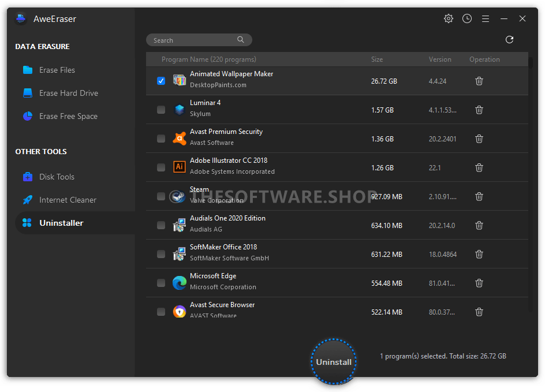This screenshot has height=392, width=545.
Task: Check the Luminar 4 checkbox
Action: pyautogui.click(x=161, y=110)
